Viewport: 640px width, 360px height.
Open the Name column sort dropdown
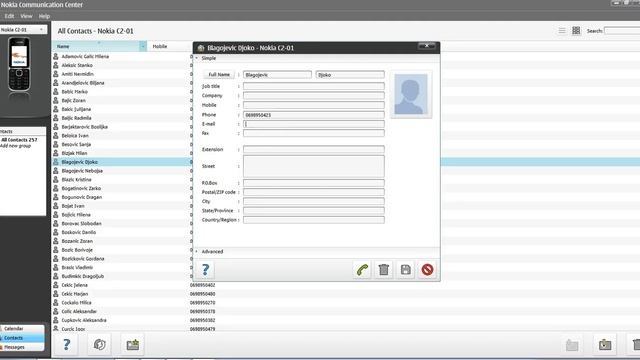click(143, 46)
